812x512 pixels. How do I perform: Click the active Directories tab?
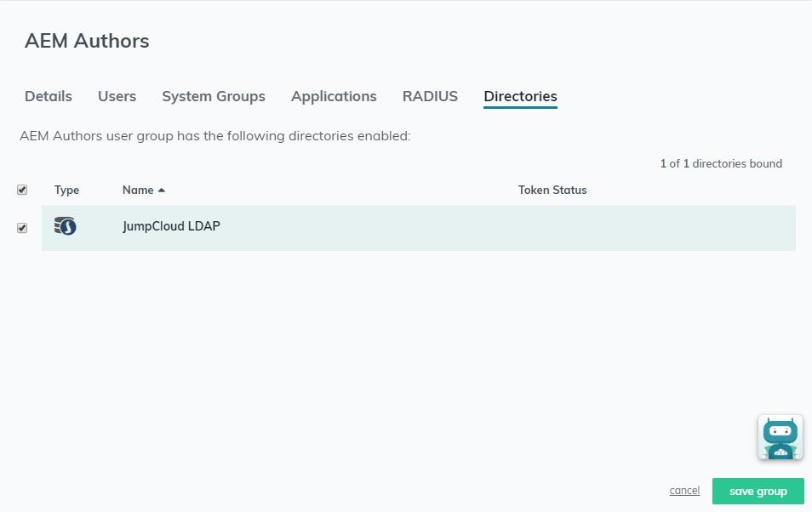520,96
